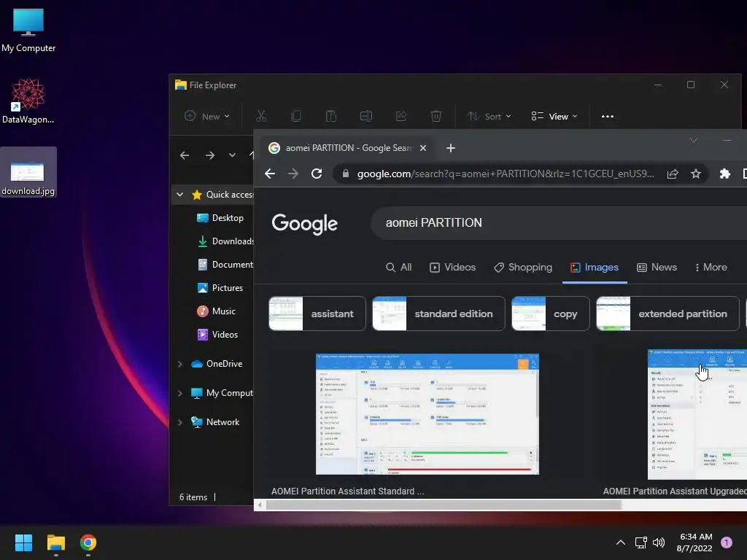Click Chrome's back arrow button
747x560 pixels.
270,174
